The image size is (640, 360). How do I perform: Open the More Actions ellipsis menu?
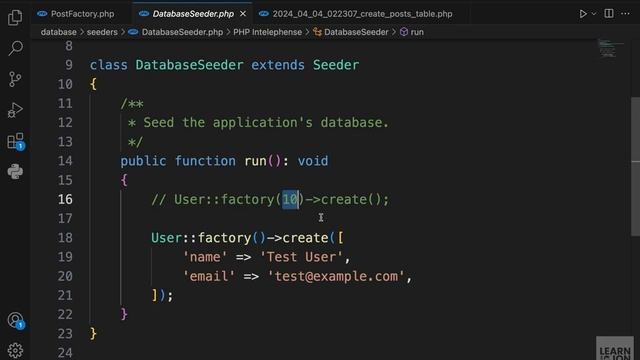(x=625, y=14)
